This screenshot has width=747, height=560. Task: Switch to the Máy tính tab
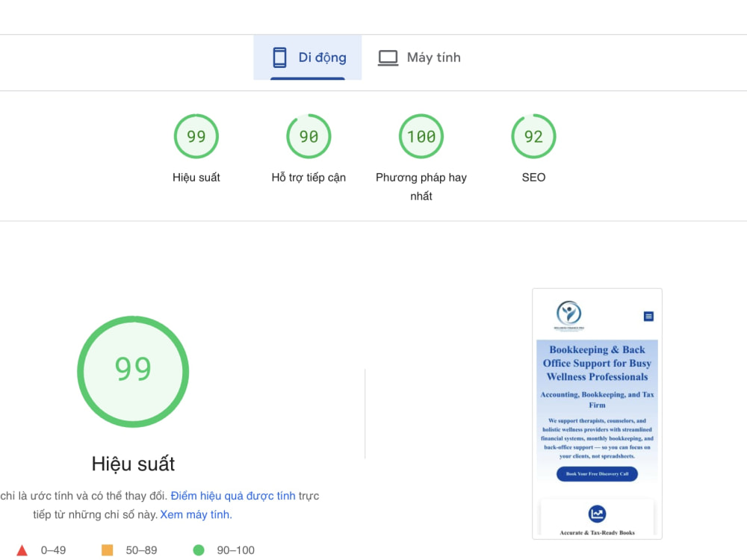(x=420, y=57)
